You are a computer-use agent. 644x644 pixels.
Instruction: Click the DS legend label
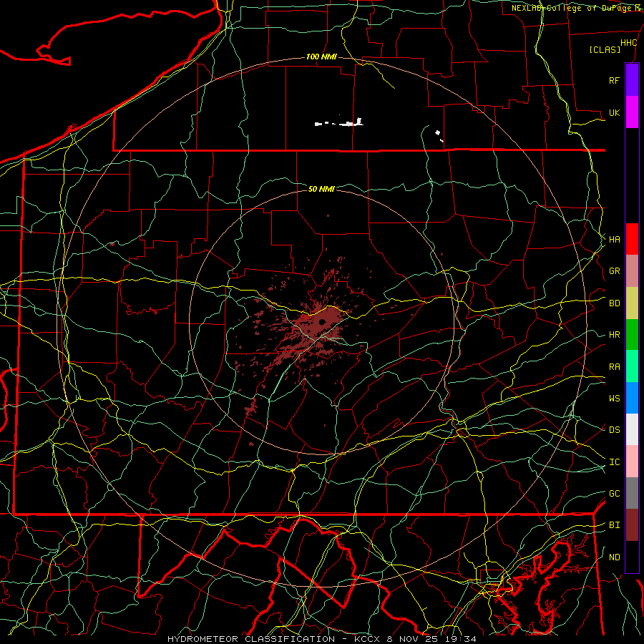coord(614,430)
